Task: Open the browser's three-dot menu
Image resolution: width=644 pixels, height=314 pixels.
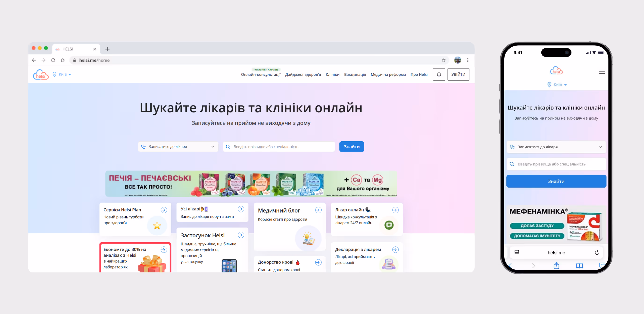Action: point(468,60)
